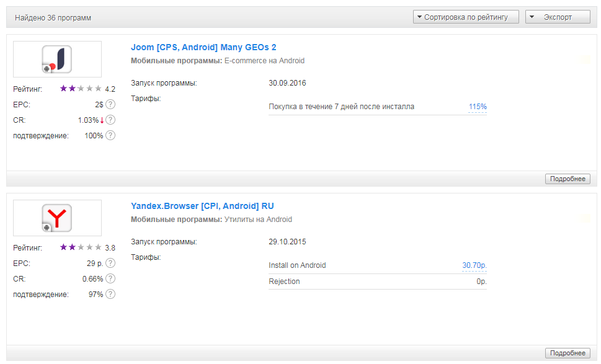Click the 30.70р. Install on Android rate
Image resolution: width=601 pixels, height=364 pixels.
[x=474, y=265]
